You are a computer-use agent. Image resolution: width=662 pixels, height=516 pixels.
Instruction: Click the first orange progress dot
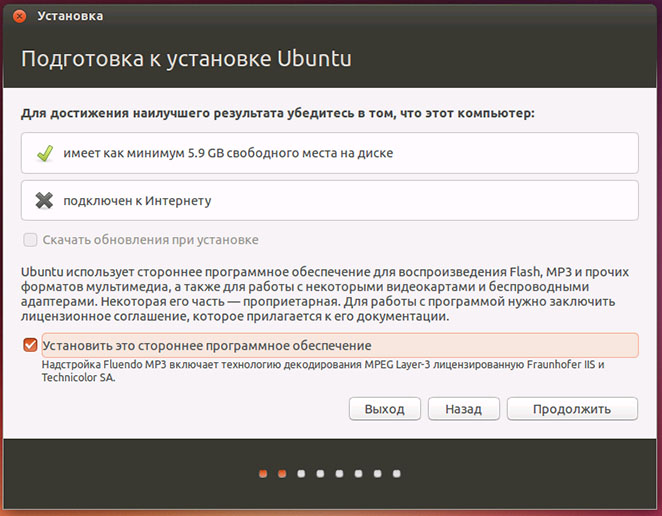click(263, 474)
